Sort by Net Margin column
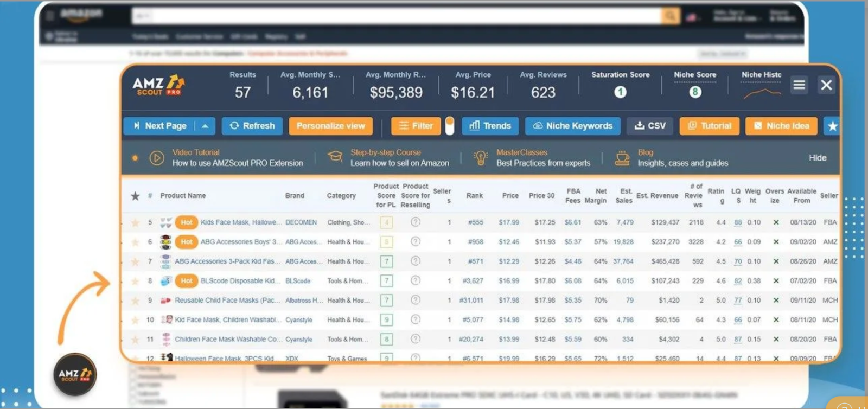 tap(595, 196)
